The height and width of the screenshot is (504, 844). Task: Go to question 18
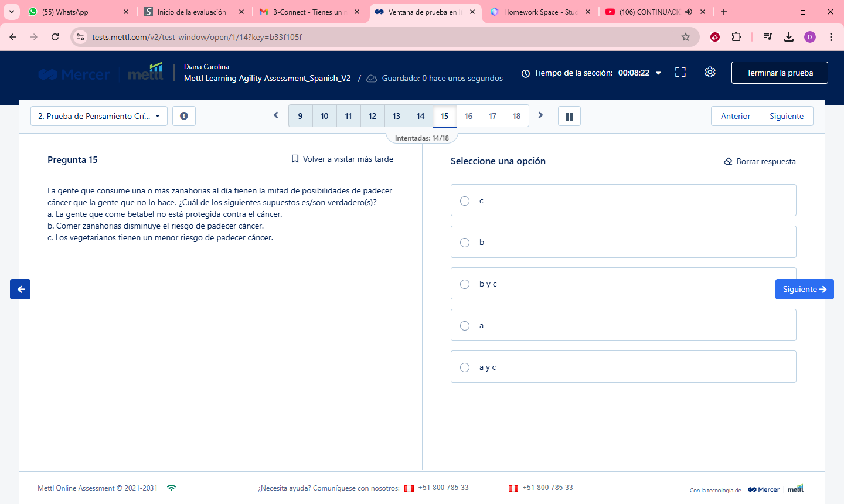click(517, 116)
